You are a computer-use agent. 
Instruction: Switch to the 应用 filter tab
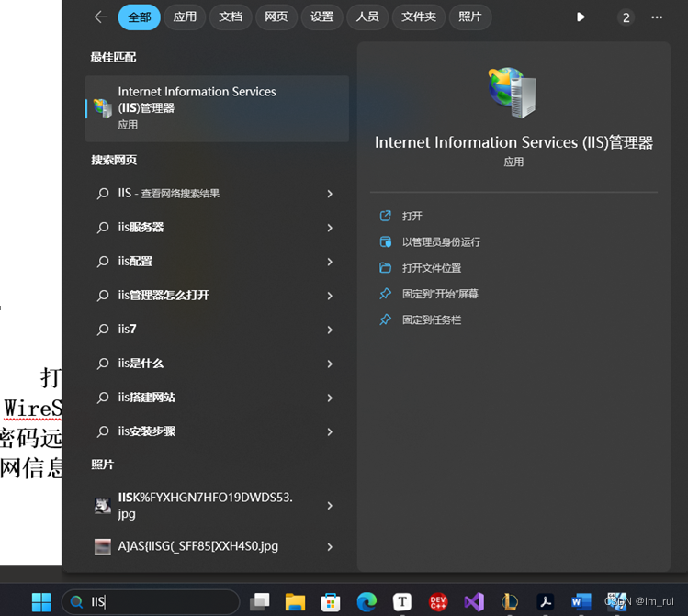tap(185, 17)
